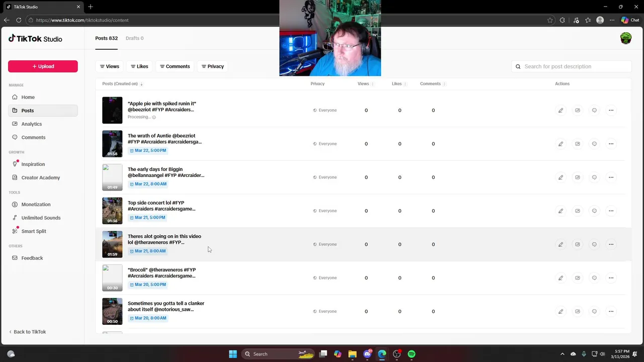Screen dimensions: 644x362
Task: Open more options for "The early days" post
Action: pos(611,177)
